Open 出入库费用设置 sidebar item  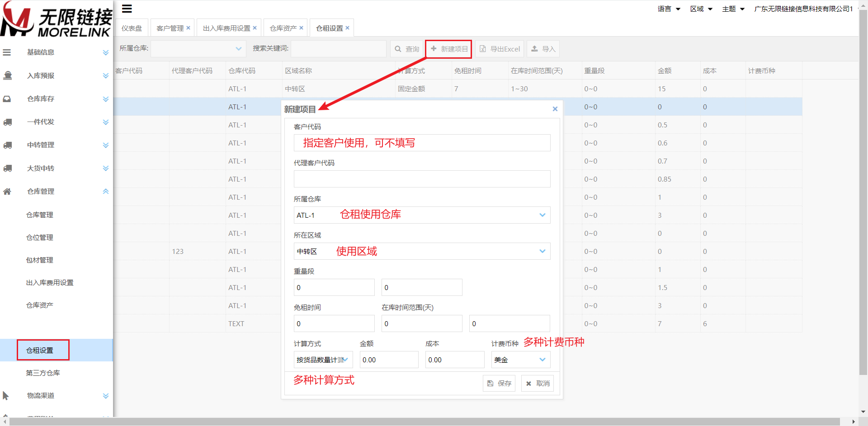pos(50,282)
